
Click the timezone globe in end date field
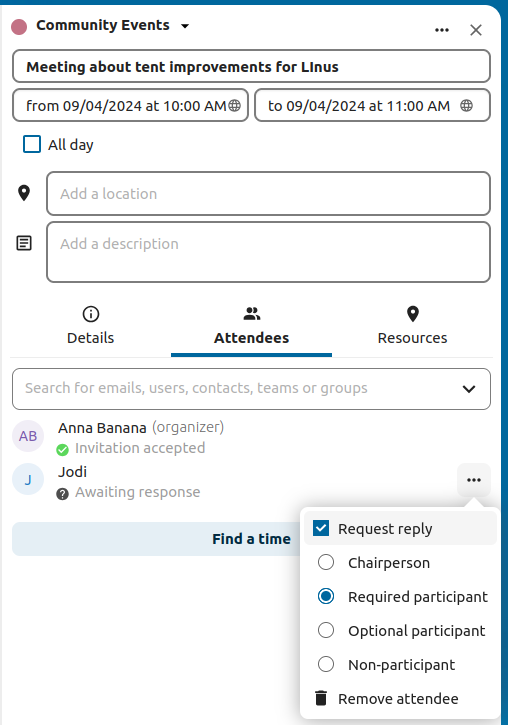[x=466, y=105]
